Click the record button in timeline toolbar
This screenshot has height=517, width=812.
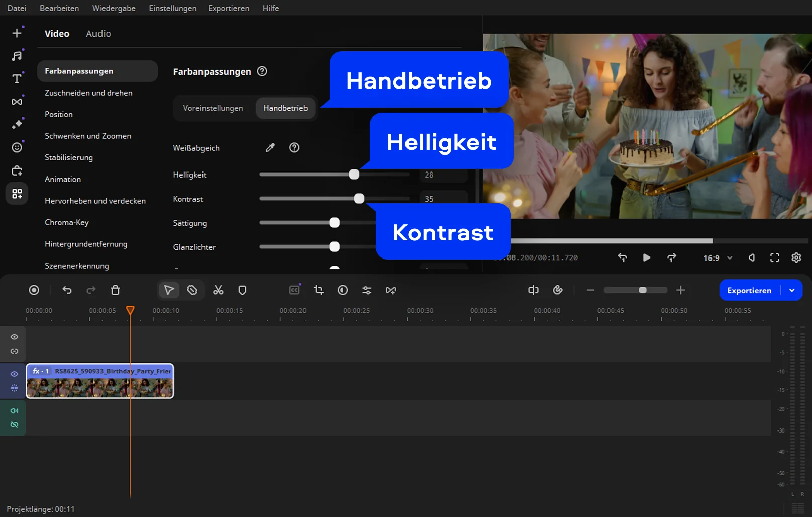[34, 290]
